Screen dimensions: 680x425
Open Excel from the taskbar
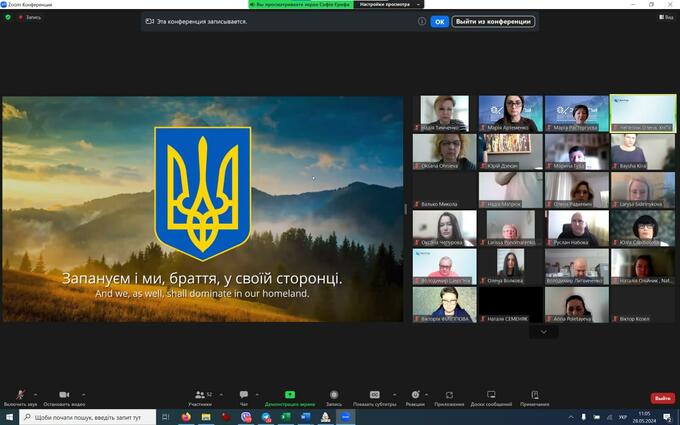[286, 417]
